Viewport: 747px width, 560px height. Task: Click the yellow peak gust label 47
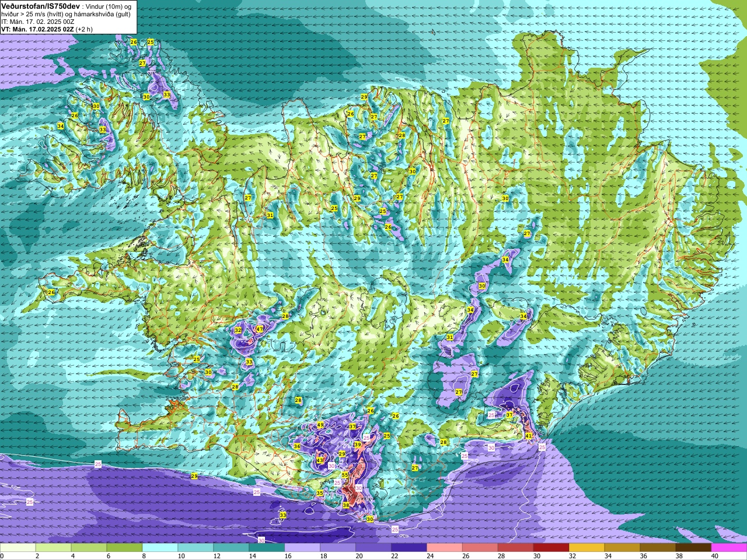coord(260,329)
